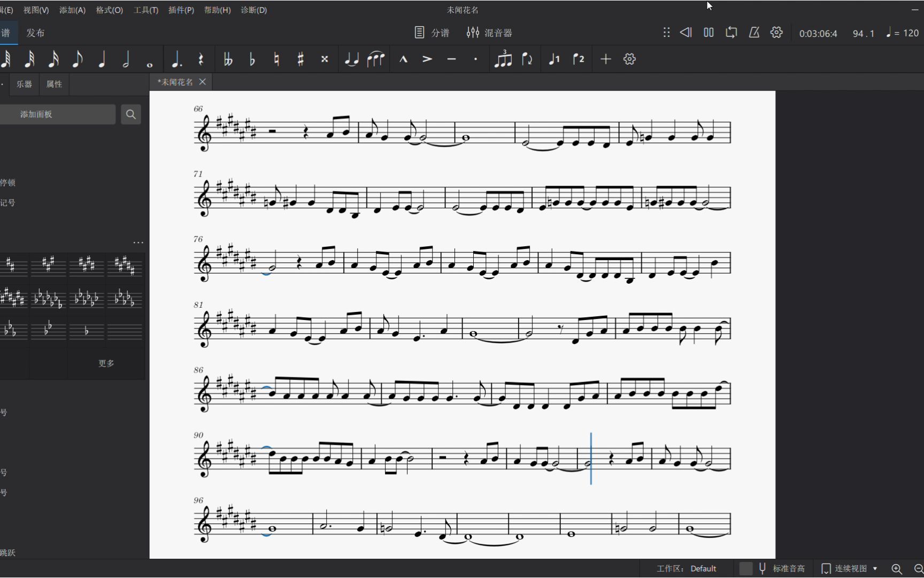Add a marcato articulation
The height and width of the screenshot is (578, 924).
[403, 59]
